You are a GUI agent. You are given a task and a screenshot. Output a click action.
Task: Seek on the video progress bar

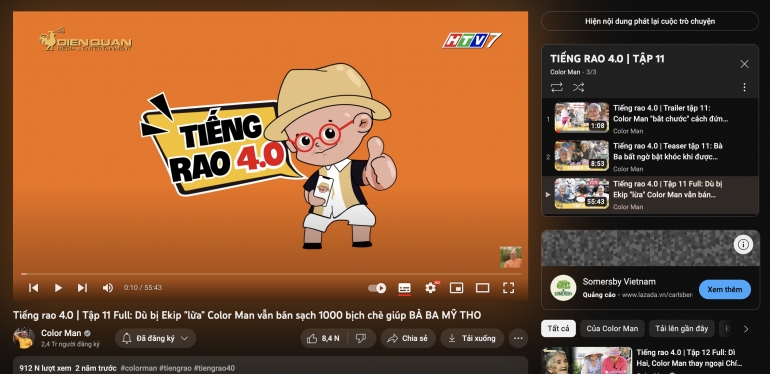271,274
